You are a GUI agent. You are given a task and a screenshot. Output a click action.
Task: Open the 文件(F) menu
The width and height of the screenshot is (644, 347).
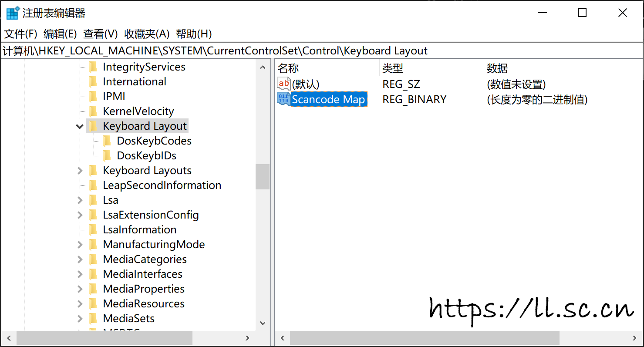(20, 34)
